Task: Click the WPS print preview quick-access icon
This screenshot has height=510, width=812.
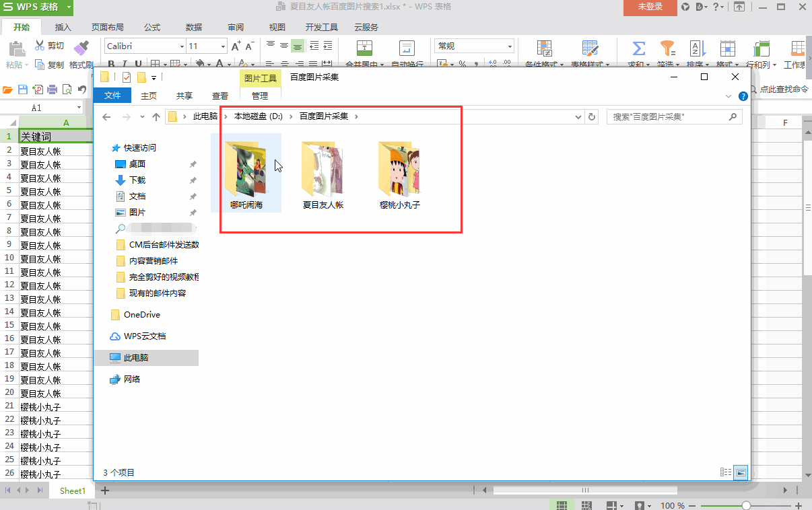Action: point(67,89)
